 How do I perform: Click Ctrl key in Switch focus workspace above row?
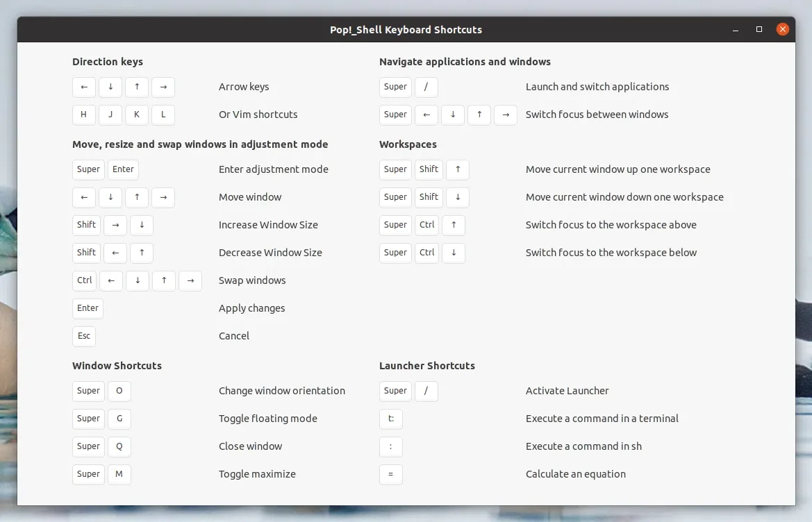coord(426,225)
